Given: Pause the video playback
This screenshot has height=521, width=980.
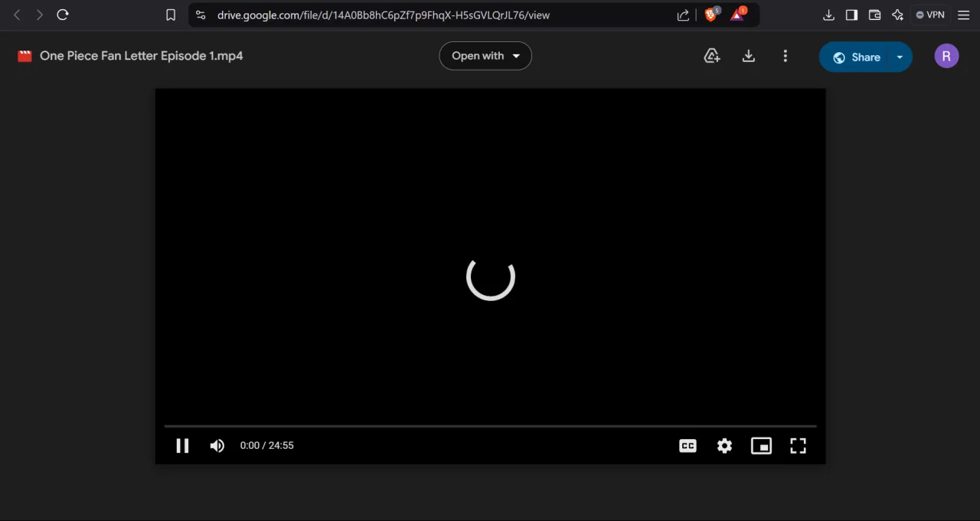Looking at the screenshot, I should 182,445.
